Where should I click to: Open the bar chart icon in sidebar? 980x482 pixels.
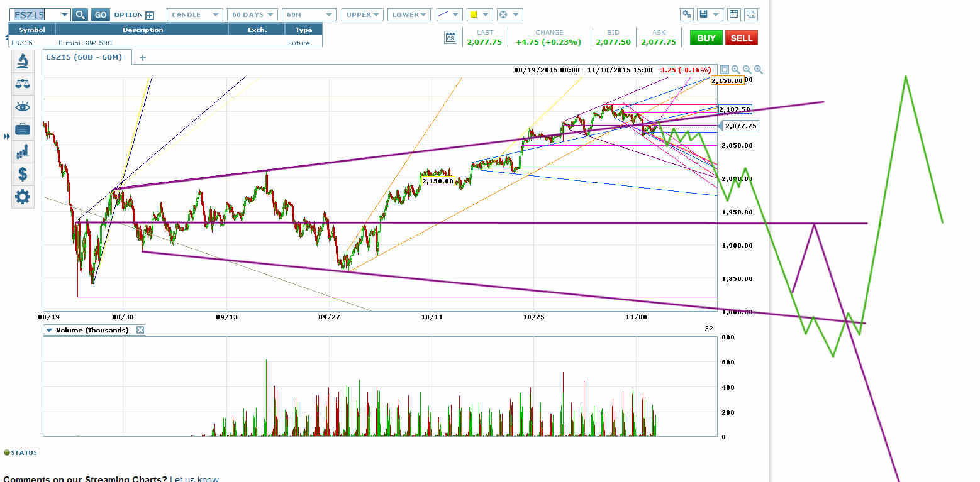click(x=22, y=151)
